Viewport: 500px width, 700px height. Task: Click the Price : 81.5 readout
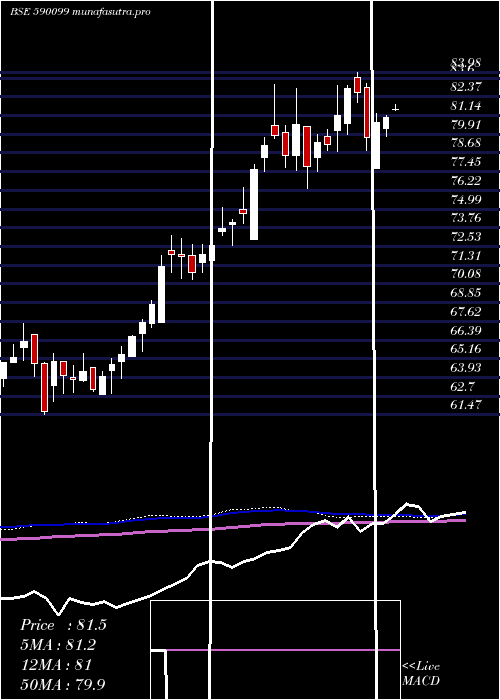click(x=63, y=625)
